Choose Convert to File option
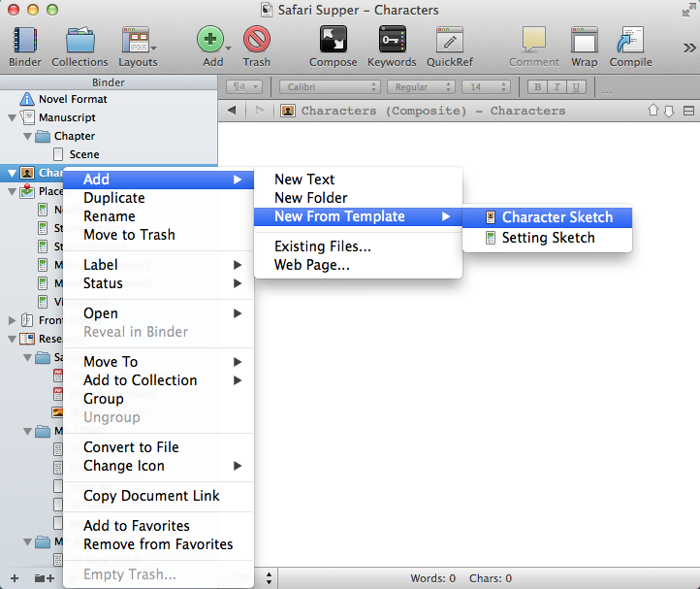This screenshot has height=589, width=700. 158,447
